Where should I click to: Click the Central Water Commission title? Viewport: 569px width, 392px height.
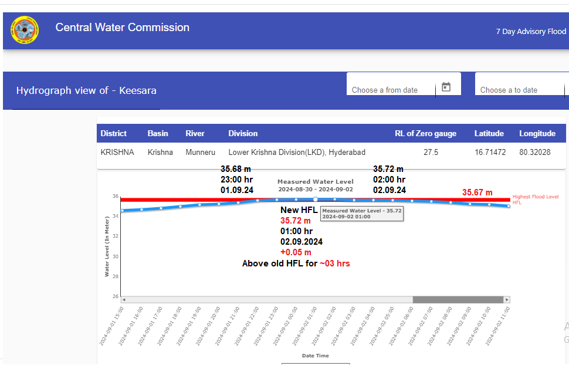tap(122, 28)
